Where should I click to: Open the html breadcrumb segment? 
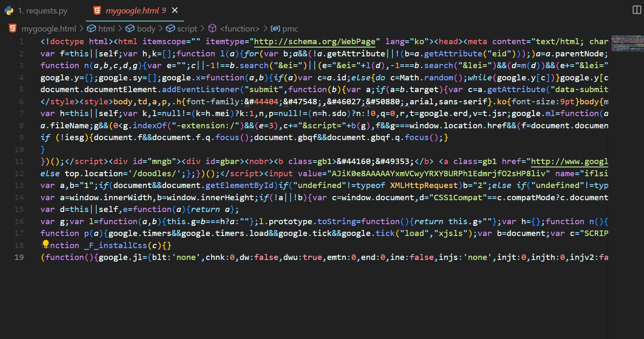coord(106,29)
